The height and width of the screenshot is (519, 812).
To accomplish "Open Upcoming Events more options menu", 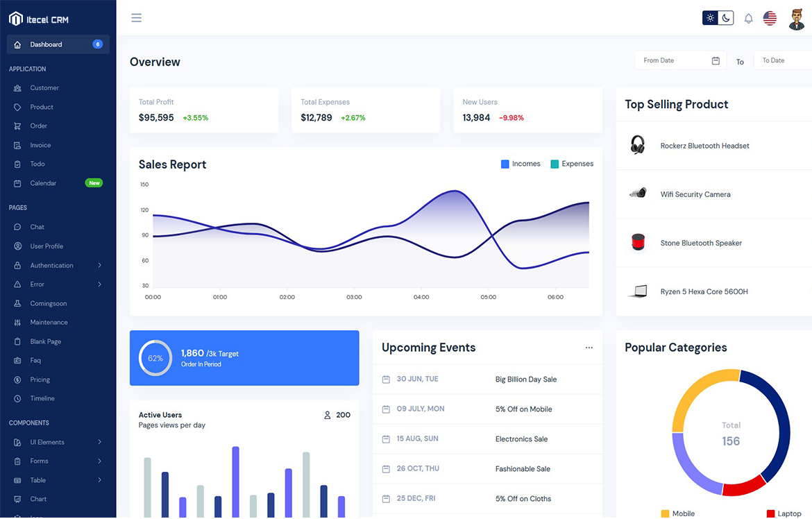I will click(x=589, y=348).
